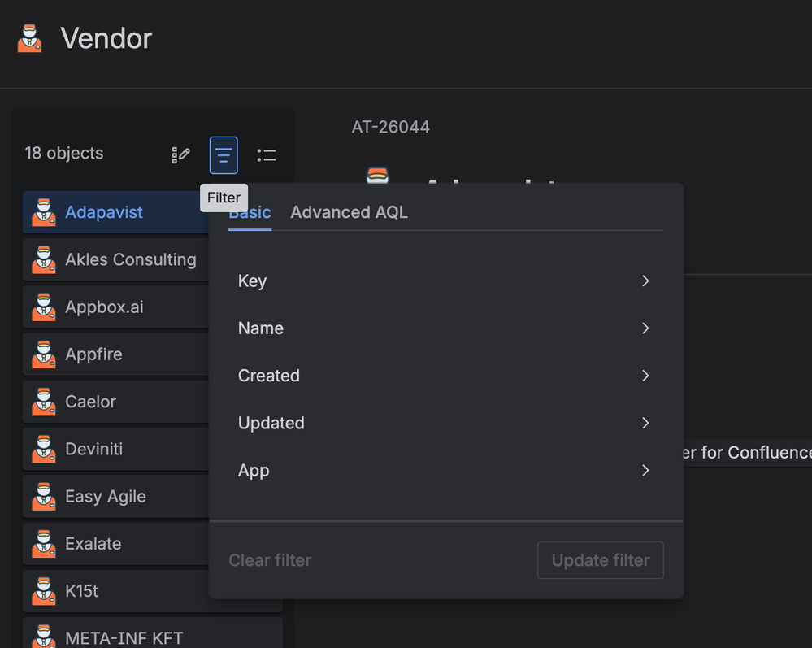Click the Exalate vendor avatar icon

(x=43, y=543)
